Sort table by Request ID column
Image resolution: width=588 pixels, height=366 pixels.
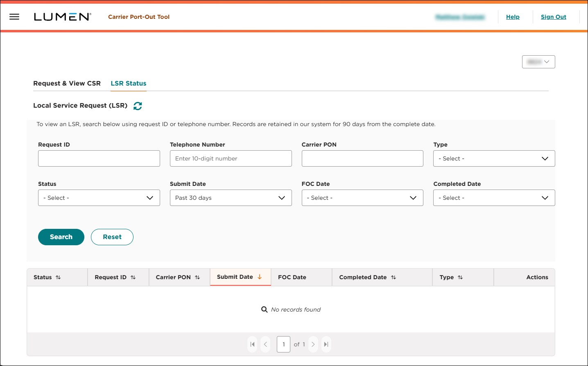(x=133, y=278)
